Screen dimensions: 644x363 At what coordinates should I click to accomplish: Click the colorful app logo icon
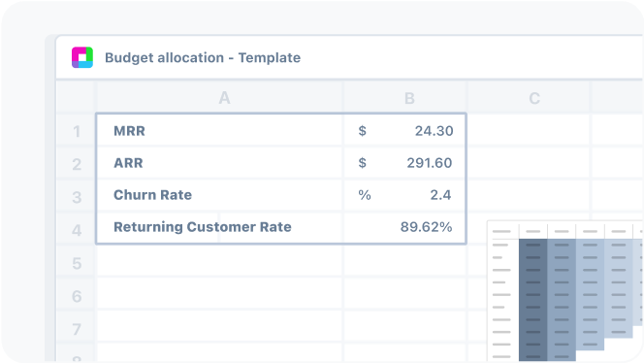point(82,57)
